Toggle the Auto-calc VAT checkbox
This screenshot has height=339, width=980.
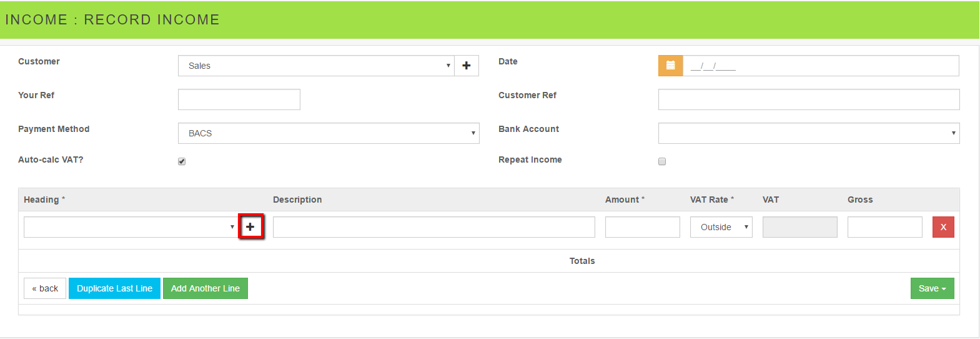coord(182,161)
